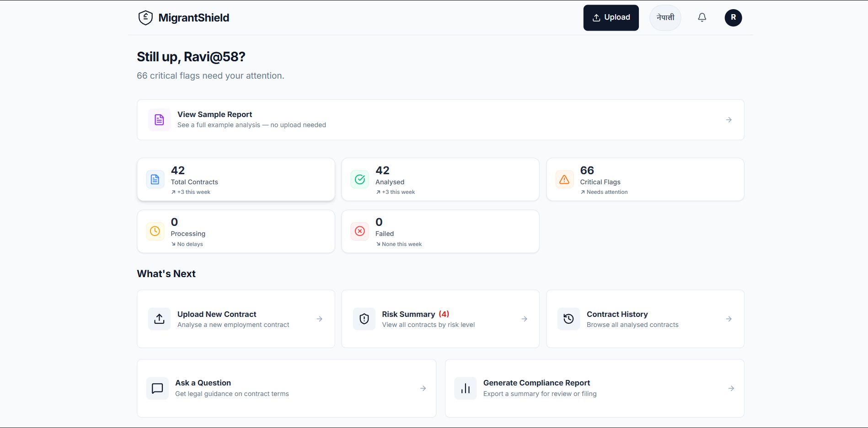Image resolution: width=868 pixels, height=428 pixels.
Task: Click the 'No delays' text
Action: pyautogui.click(x=187, y=244)
